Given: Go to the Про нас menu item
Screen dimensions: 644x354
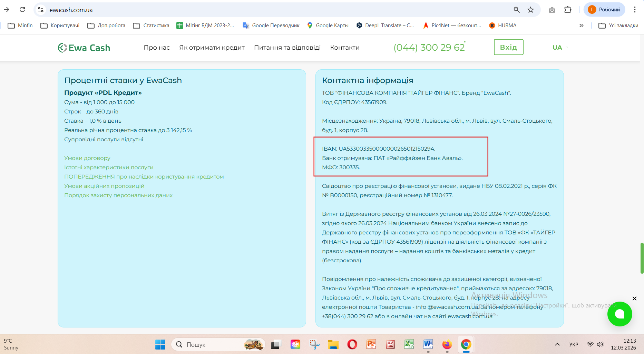Looking at the screenshot, I should pos(157,48).
